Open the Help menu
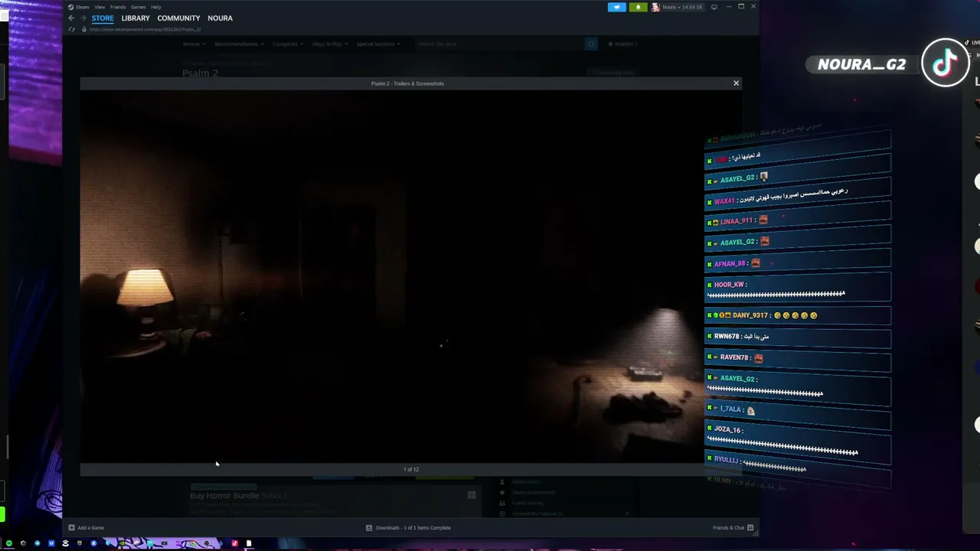980x551 pixels. point(156,7)
